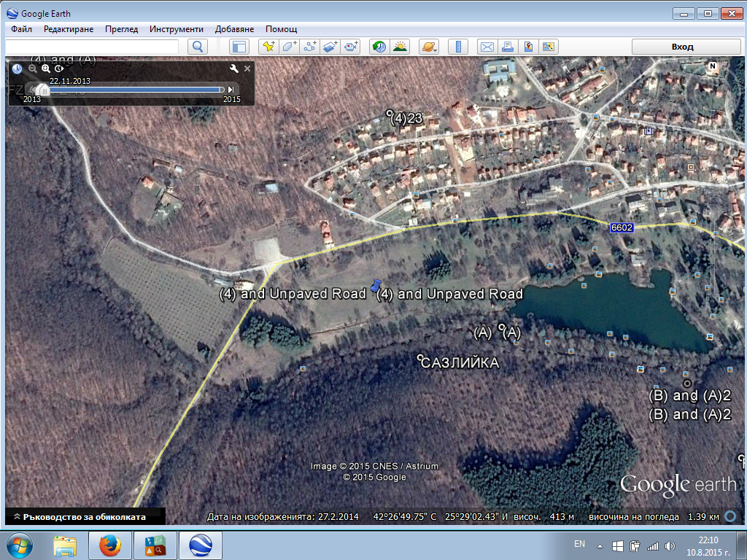Click View in Google Maps icon

pyautogui.click(x=549, y=47)
